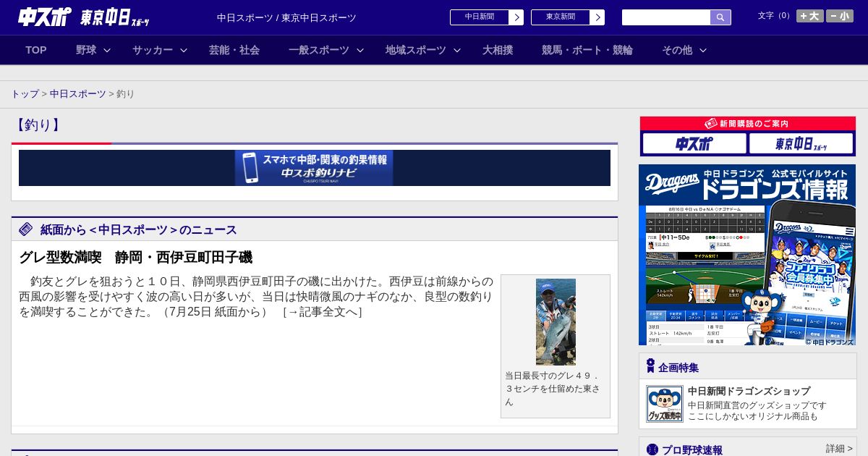Open the 中スポ釣りナビ banner
The image size is (868, 456).
coord(314,168)
